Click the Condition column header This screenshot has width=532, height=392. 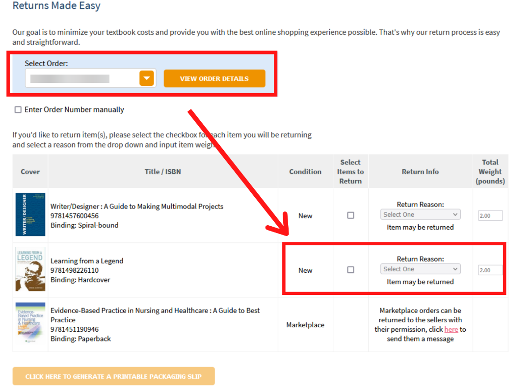[x=305, y=172]
